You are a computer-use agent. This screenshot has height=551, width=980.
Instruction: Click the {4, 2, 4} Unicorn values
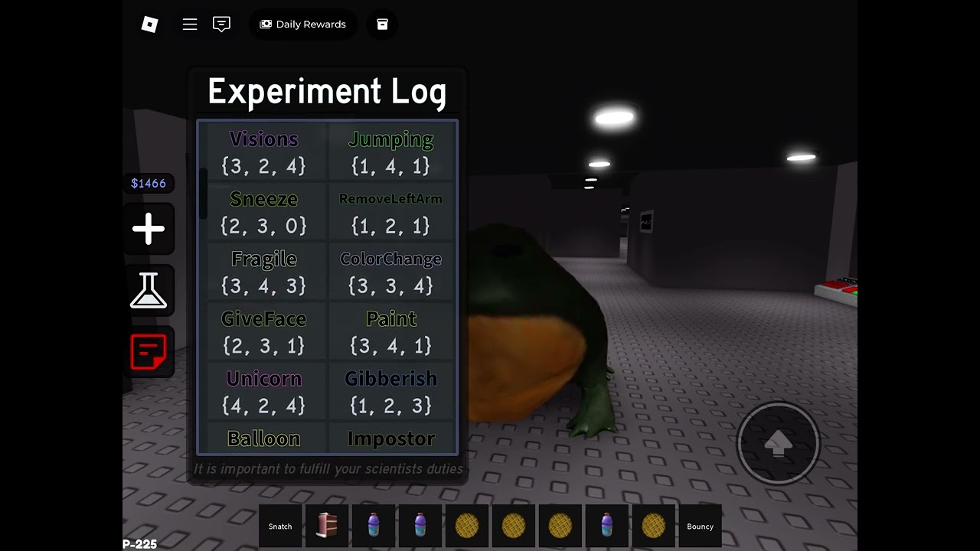(x=263, y=406)
